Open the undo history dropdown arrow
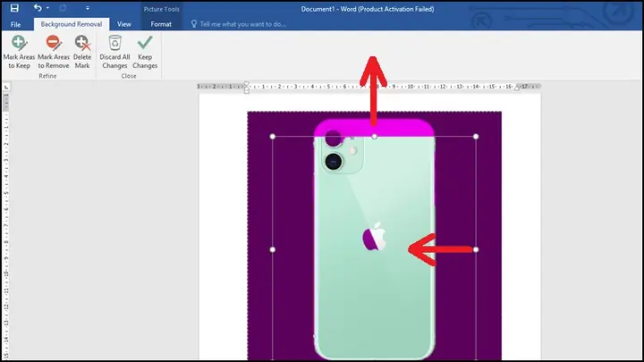The width and height of the screenshot is (644, 362). pyautogui.click(x=47, y=8)
